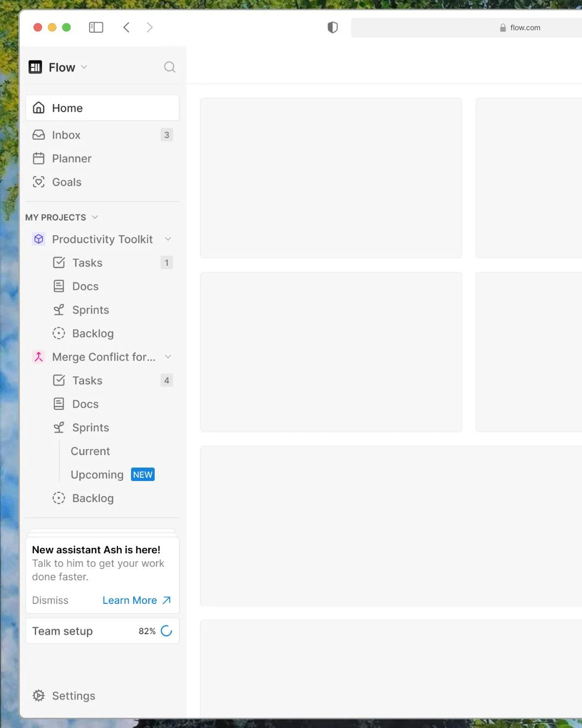582x728 pixels.
Task: Open Goals
Action: point(102,182)
